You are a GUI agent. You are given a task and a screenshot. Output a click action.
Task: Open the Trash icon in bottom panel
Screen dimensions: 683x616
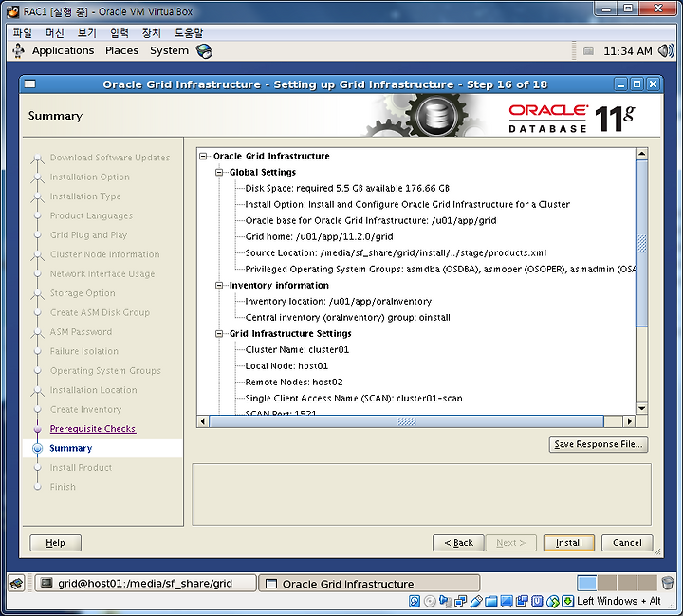click(x=667, y=583)
